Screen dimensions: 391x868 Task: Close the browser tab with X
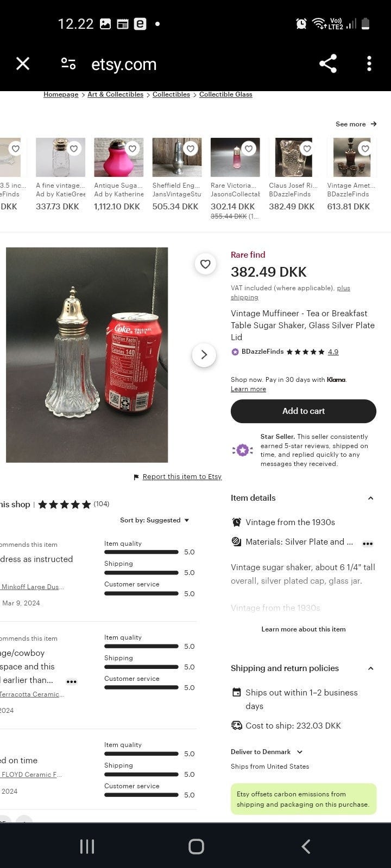23,64
